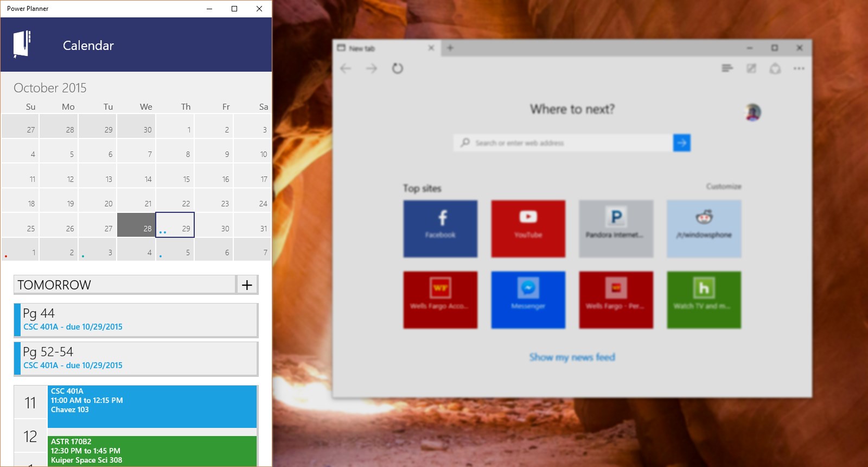
Task: Open the Pg 52-54 homework item
Action: point(136,358)
